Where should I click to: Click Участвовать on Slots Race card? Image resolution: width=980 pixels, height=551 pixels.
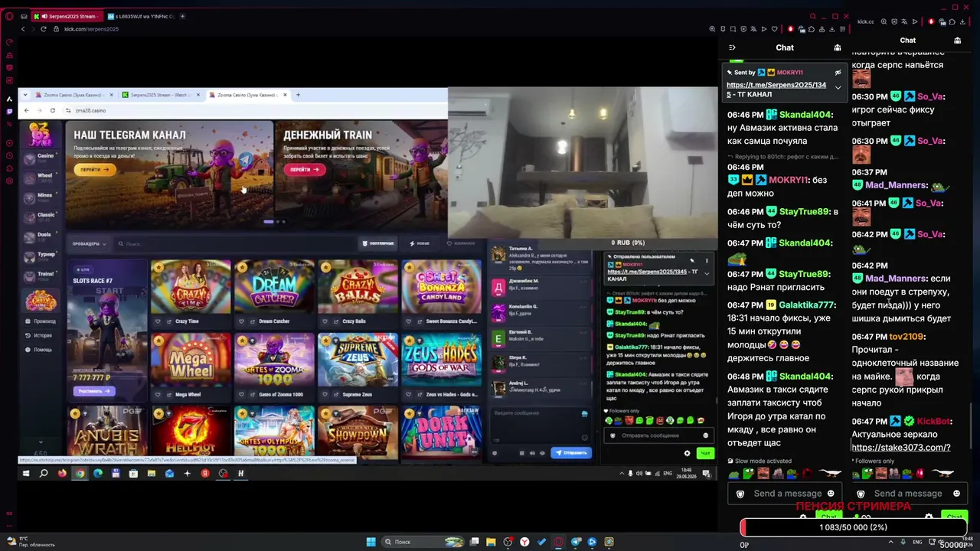pyautogui.click(x=95, y=391)
